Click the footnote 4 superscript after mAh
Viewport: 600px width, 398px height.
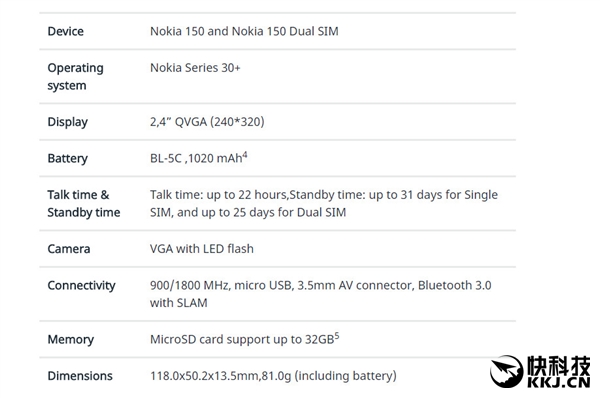[x=245, y=155]
